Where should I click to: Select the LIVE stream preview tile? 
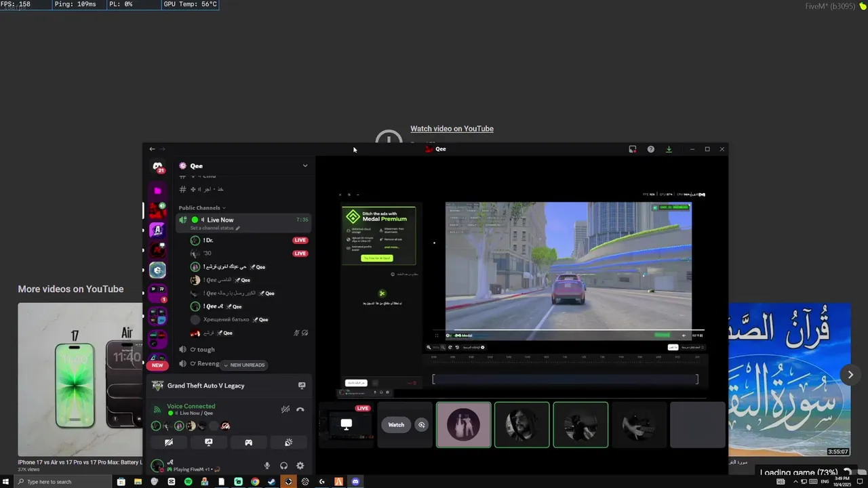coord(347,425)
